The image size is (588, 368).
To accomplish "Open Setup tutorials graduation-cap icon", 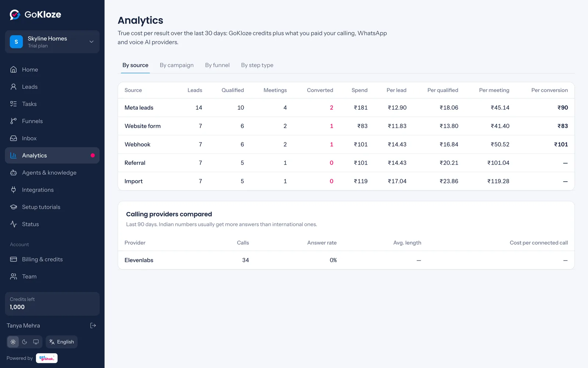I will pos(14,207).
